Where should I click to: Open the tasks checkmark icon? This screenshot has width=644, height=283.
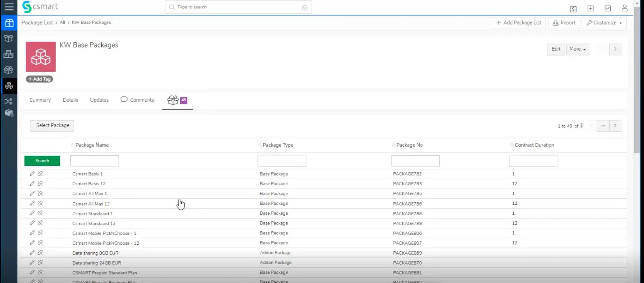click(608, 8)
